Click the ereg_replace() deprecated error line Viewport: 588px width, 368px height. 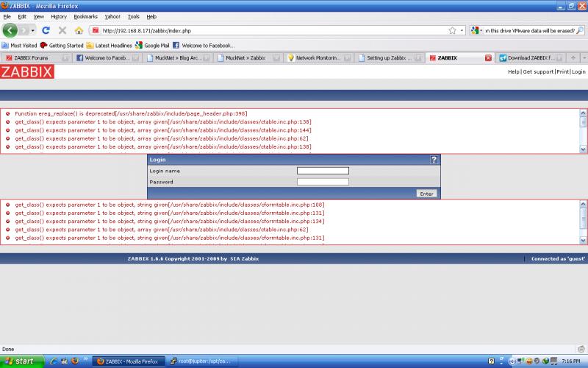coord(131,114)
